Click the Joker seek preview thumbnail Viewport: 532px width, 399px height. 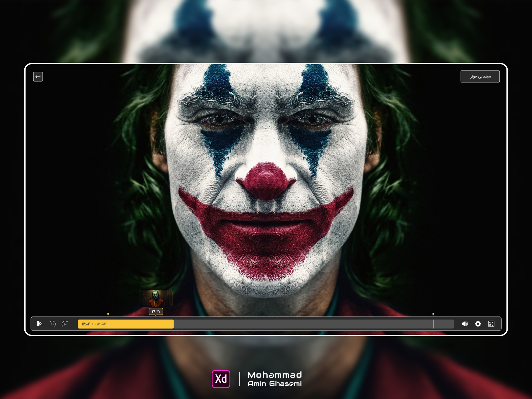pos(156,299)
